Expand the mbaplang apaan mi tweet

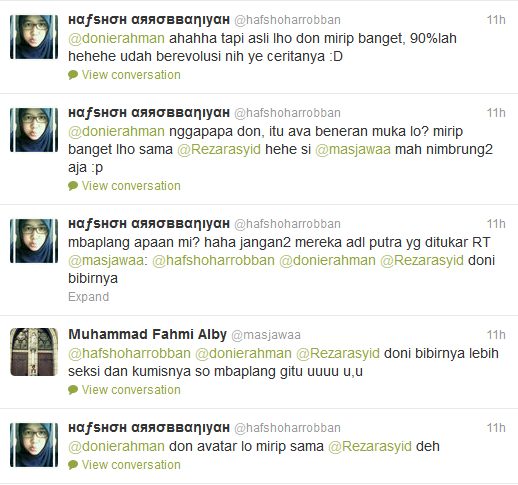[x=88, y=297]
